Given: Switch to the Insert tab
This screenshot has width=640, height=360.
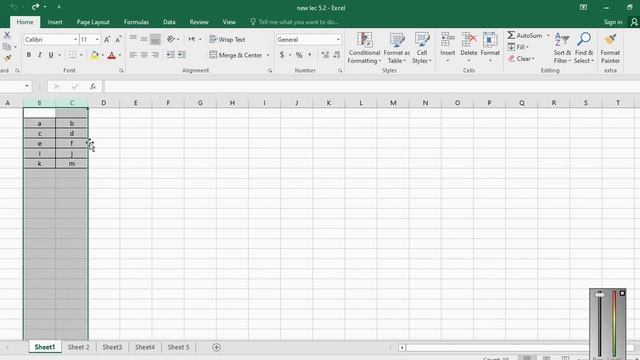Looking at the screenshot, I should [55, 22].
